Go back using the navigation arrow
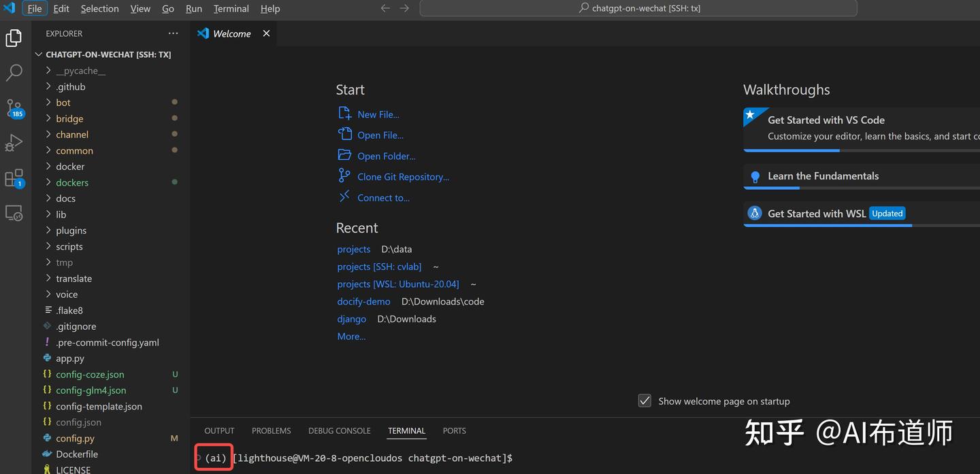 (x=385, y=8)
